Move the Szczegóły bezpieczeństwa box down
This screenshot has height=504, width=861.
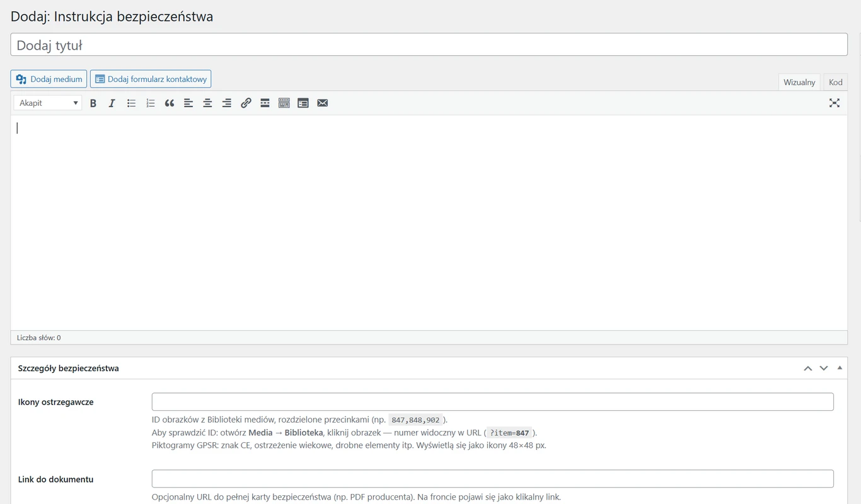click(x=823, y=369)
